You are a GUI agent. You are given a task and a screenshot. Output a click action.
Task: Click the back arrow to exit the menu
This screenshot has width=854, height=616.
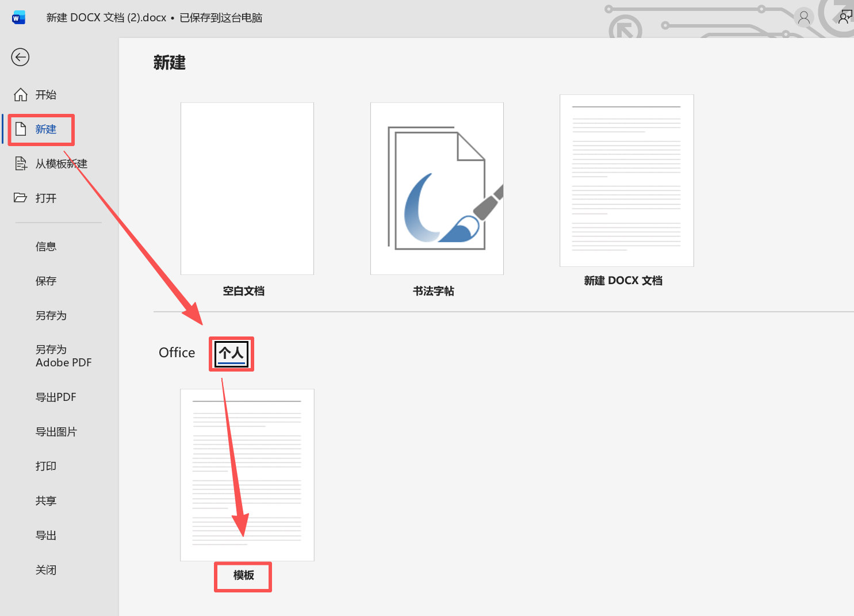tap(20, 58)
